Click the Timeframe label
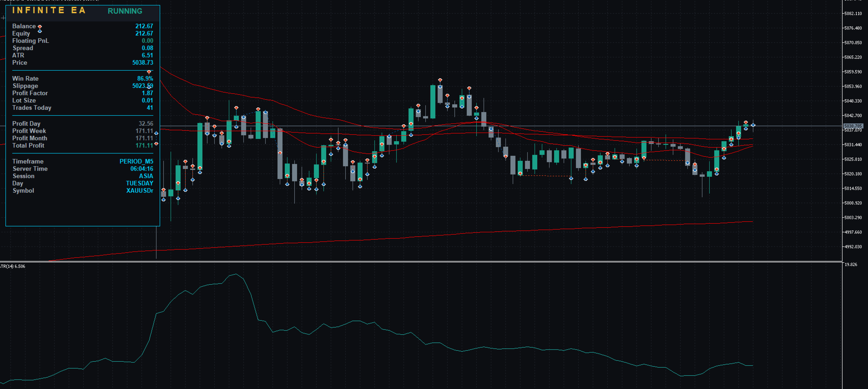The image size is (868, 389). coord(28,162)
